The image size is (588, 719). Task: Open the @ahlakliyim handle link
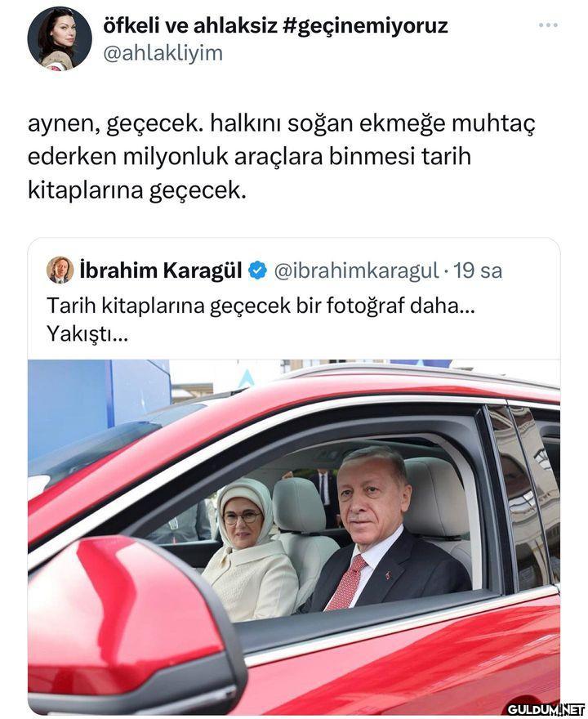[163, 54]
